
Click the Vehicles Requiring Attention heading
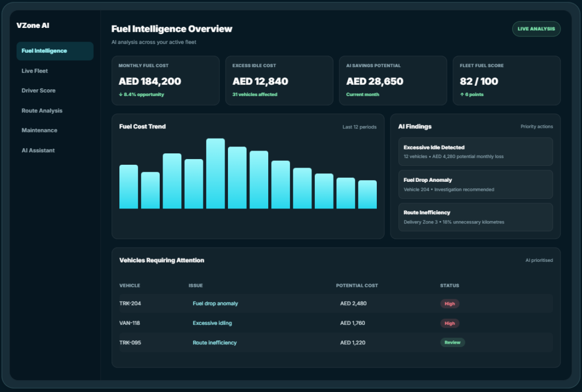click(161, 260)
